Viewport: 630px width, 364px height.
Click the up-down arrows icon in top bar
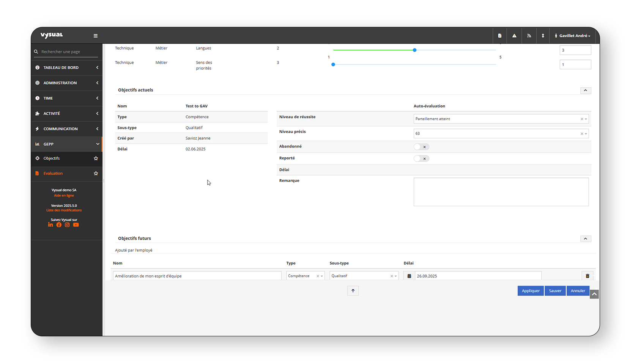click(543, 36)
